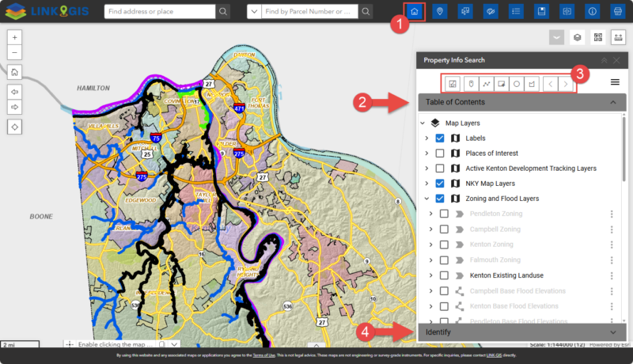
Task: Find my location on the map
Action: tap(14, 127)
